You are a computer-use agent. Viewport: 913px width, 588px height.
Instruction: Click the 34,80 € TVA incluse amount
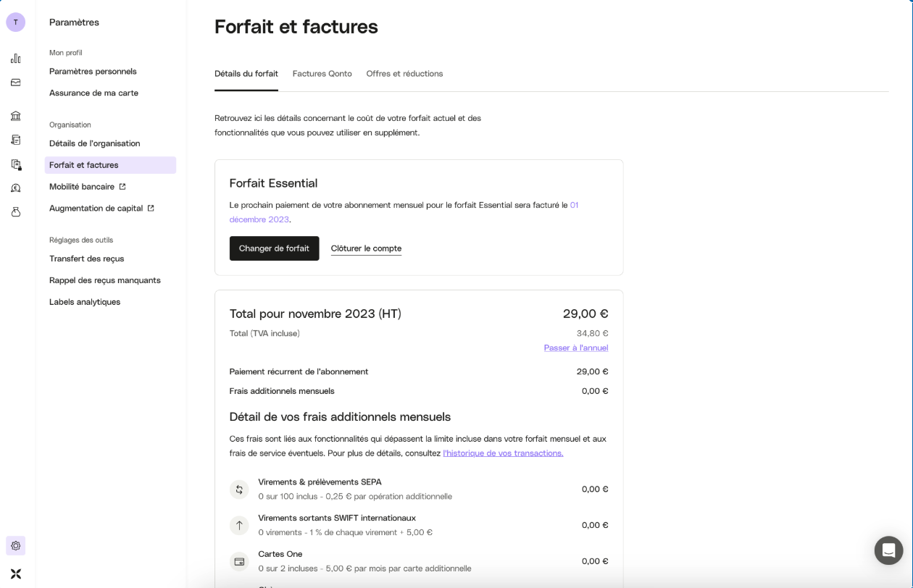pyautogui.click(x=593, y=334)
